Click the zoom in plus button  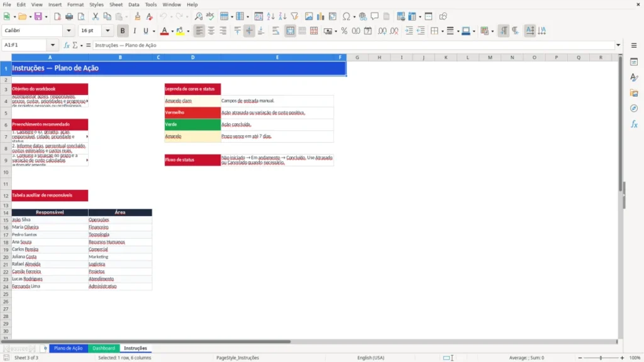tap(622, 358)
